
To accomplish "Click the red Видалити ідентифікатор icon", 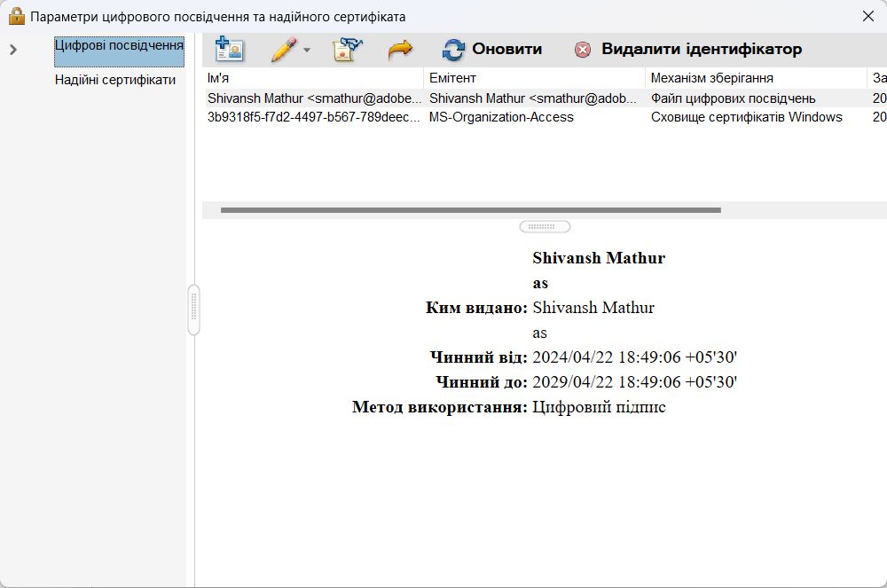I will 585,50.
